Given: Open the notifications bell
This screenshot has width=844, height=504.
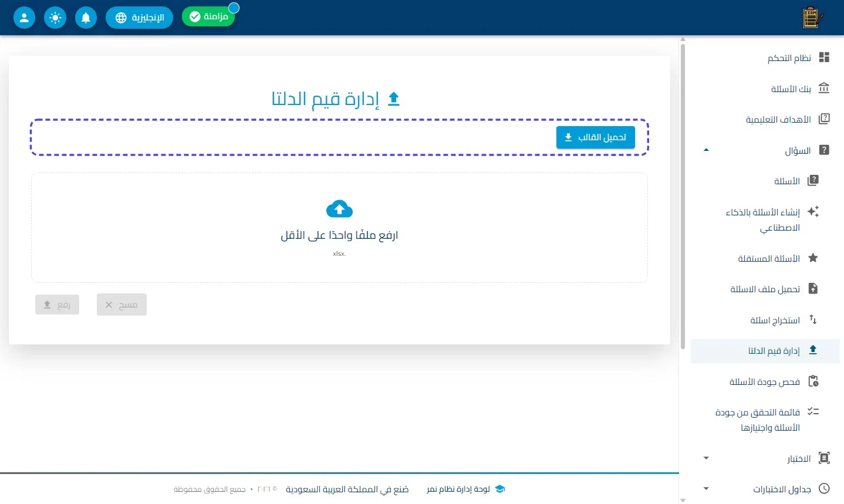Looking at the screenshot, I should [86, 18].
